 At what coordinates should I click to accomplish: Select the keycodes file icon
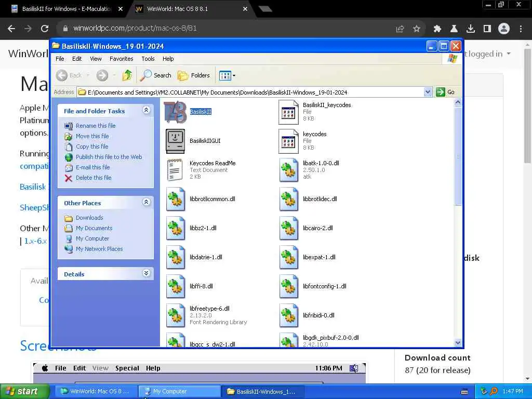pyautogui.click(x=288, y=141)
